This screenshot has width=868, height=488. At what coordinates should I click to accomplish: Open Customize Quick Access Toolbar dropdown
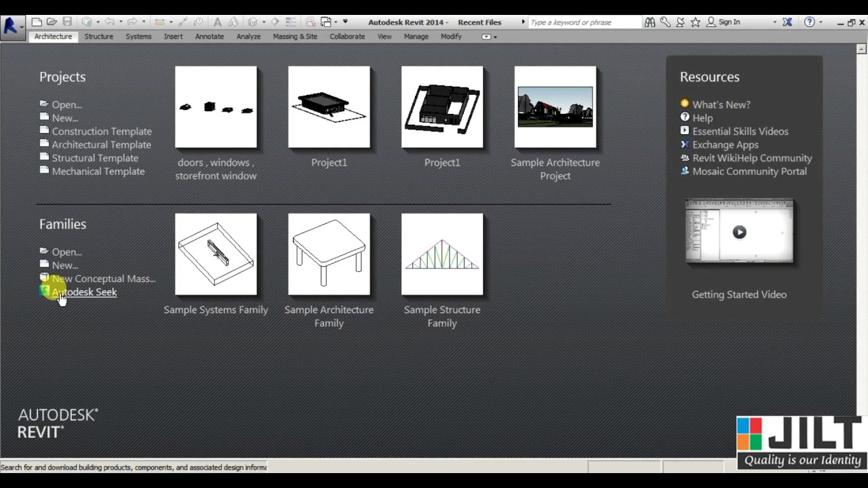tap(345, 21)
